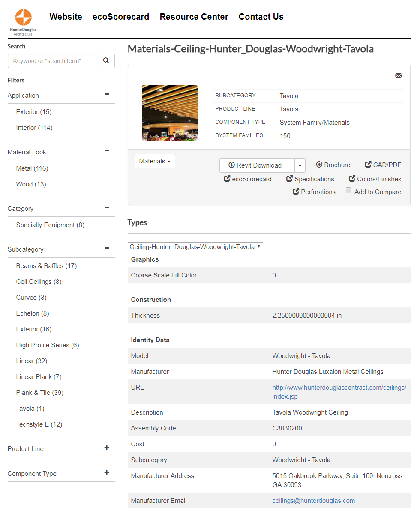Filter by Plank & Tile (39)
This screenshot has width=420, height=514.
pyautogui.click(x=39, y=393)
